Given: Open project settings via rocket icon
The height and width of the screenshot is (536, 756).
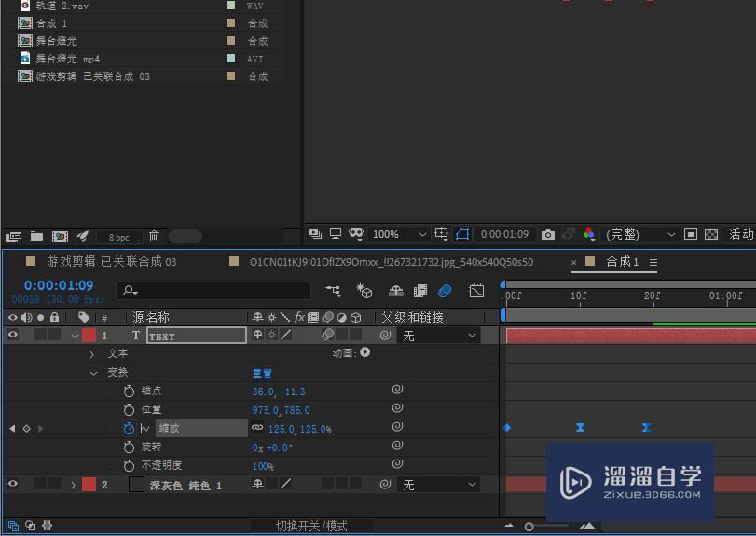Looking at the screenshot, I should 83,236.
